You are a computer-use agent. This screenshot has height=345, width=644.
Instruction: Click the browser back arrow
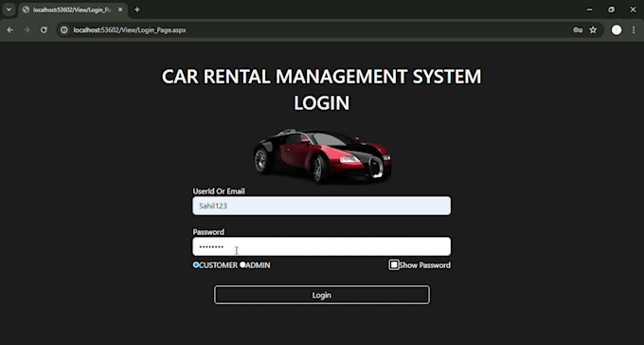pyautogui.click(x=9, y=30)
